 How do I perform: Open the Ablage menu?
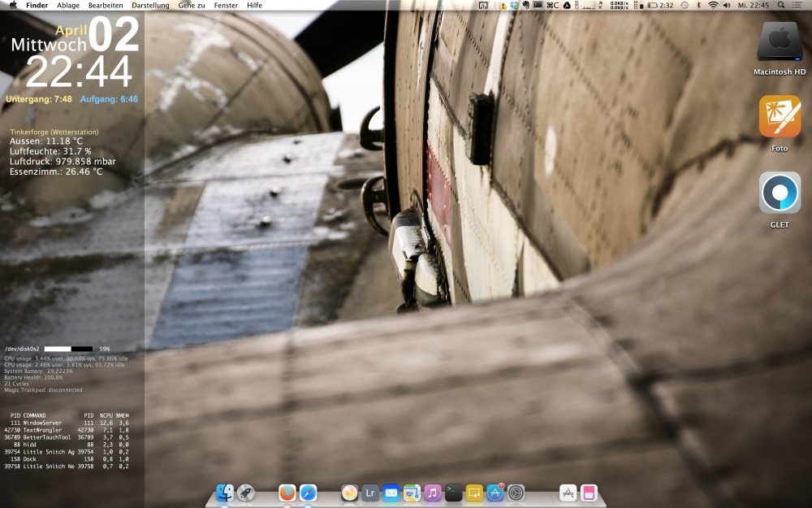[68, 5]
